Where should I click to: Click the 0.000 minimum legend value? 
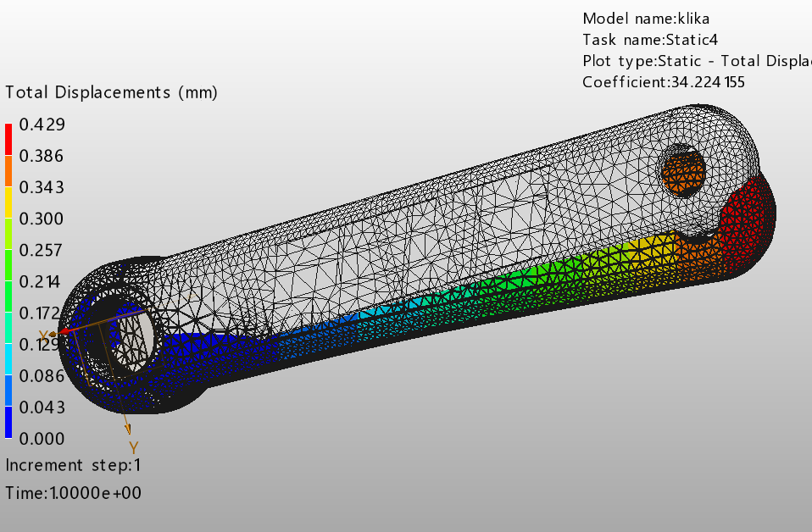(x=36, y=438)
